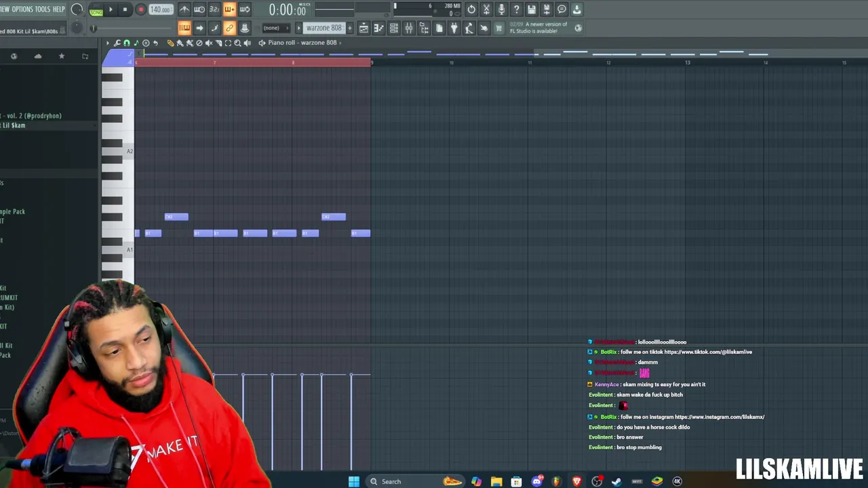Screen dimensions: 868x488
Task: Toggle the metronome icon
Action: [184, 9]
